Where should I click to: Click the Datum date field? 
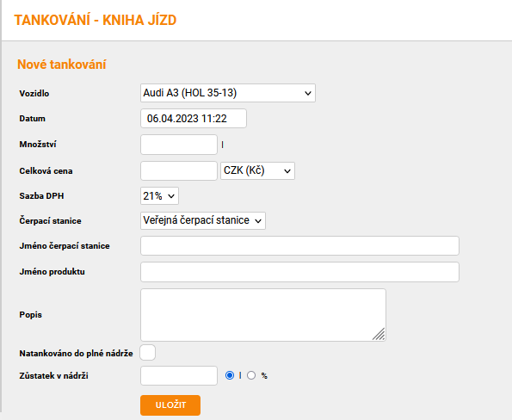(x=194, y=118)
